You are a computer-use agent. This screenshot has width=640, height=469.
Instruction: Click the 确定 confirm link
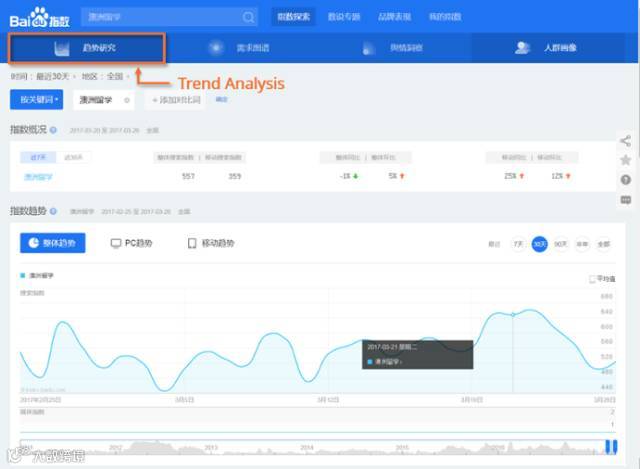coord(221,100)
